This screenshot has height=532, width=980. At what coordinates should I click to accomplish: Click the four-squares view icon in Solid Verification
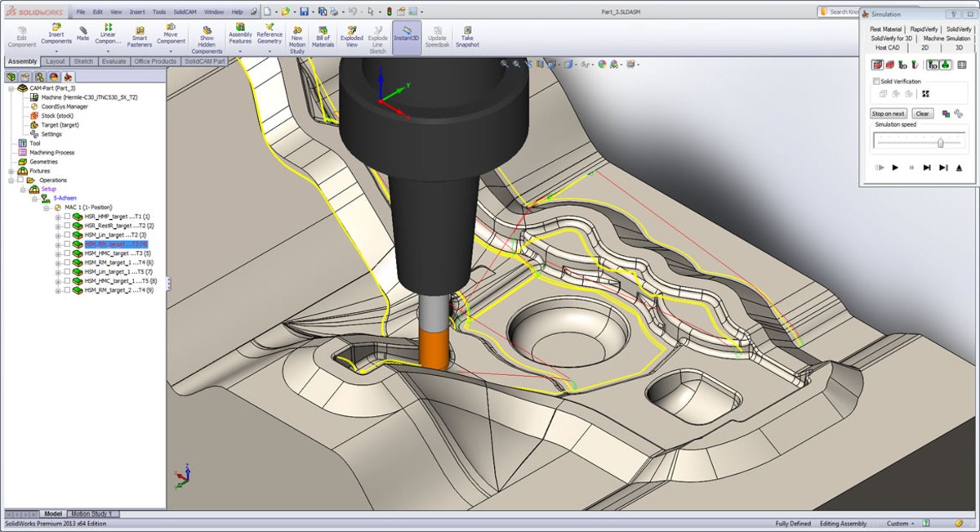(x=925, y=94)
